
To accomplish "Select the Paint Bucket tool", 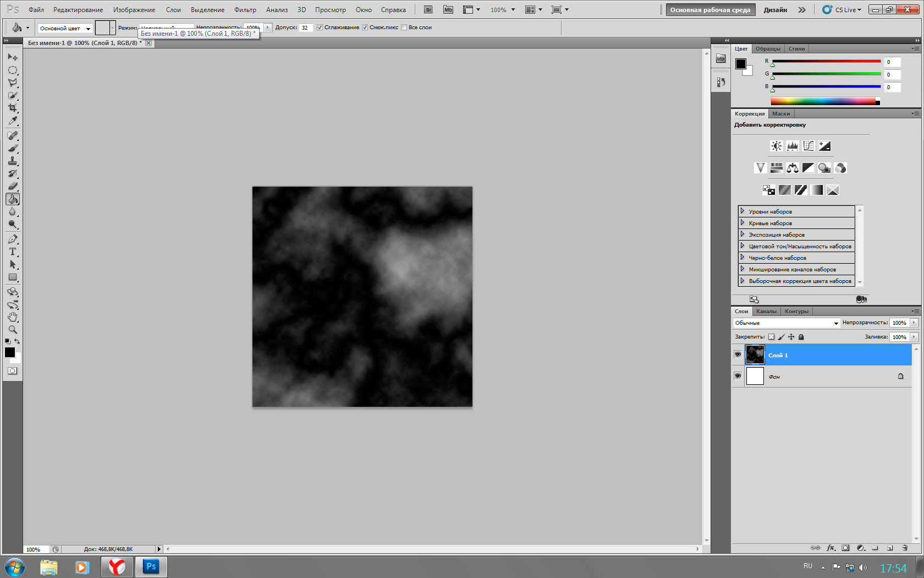I will [13, 199].
